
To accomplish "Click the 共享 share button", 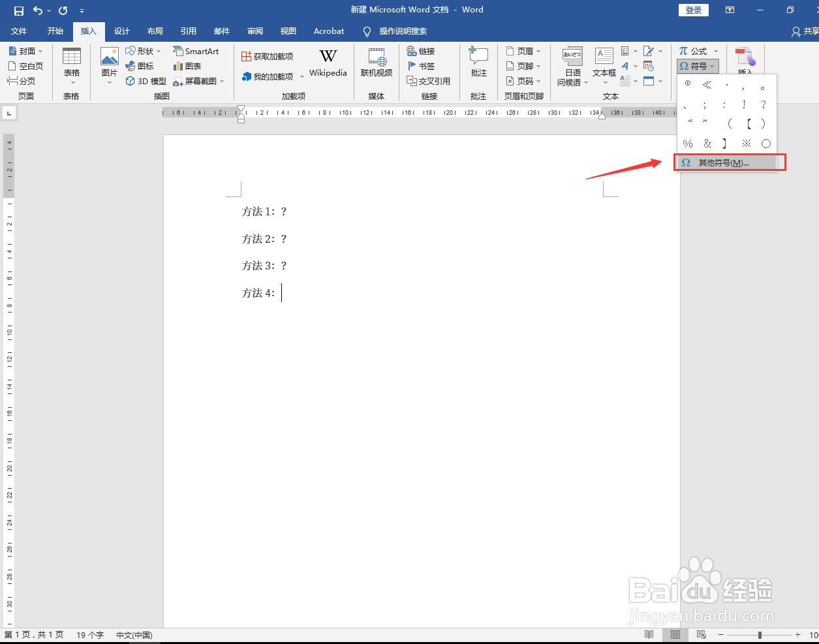I will coord(805,31).
